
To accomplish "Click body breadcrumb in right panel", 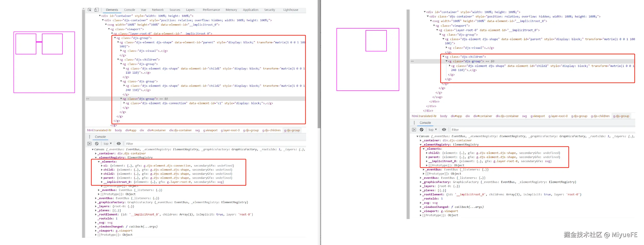I will click(x=444, y=116).
